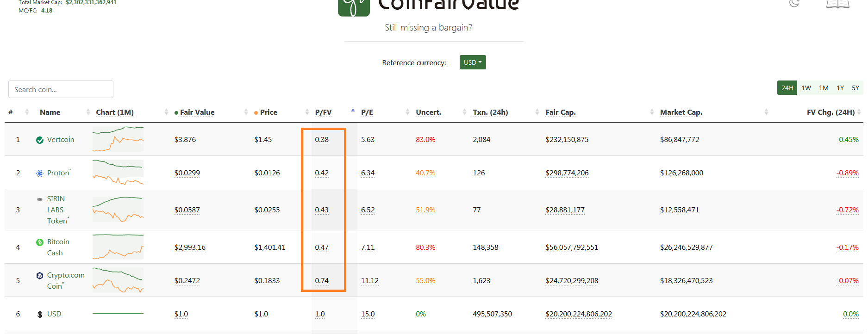Open the book documentation icon
The height and width of the screenshot is (334, 868).
(x=837, y=4)
